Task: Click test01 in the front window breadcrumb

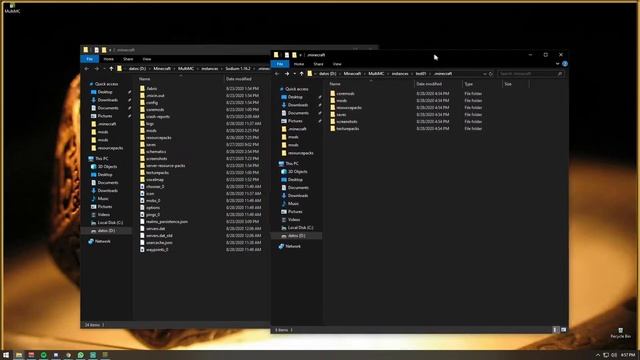Action: [x=421, y=74]
